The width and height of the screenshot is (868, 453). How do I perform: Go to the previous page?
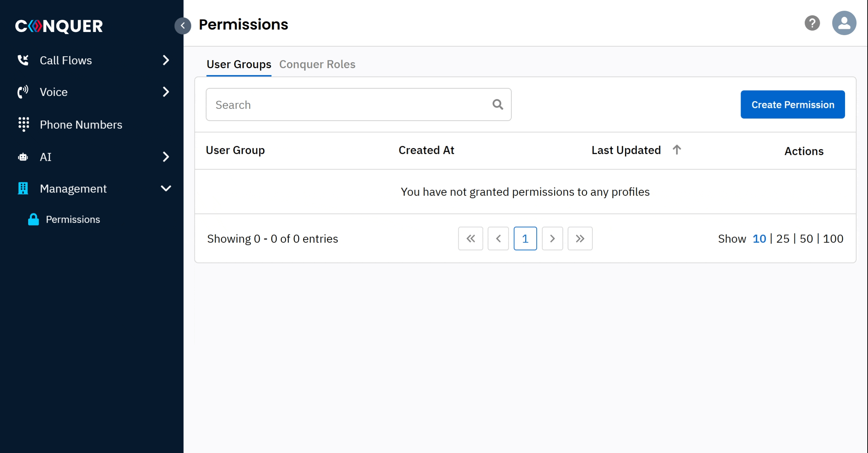pos(498,238)
